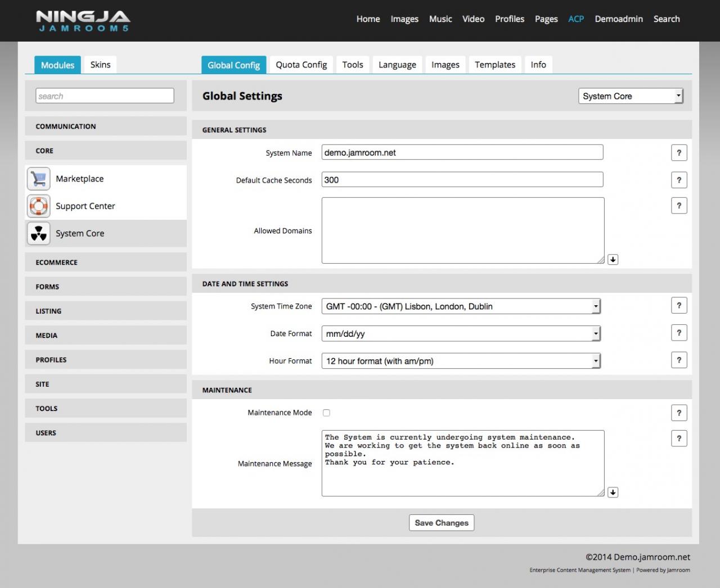
Task: Open help for Maintenance Mode option
Action: point(679,413)
